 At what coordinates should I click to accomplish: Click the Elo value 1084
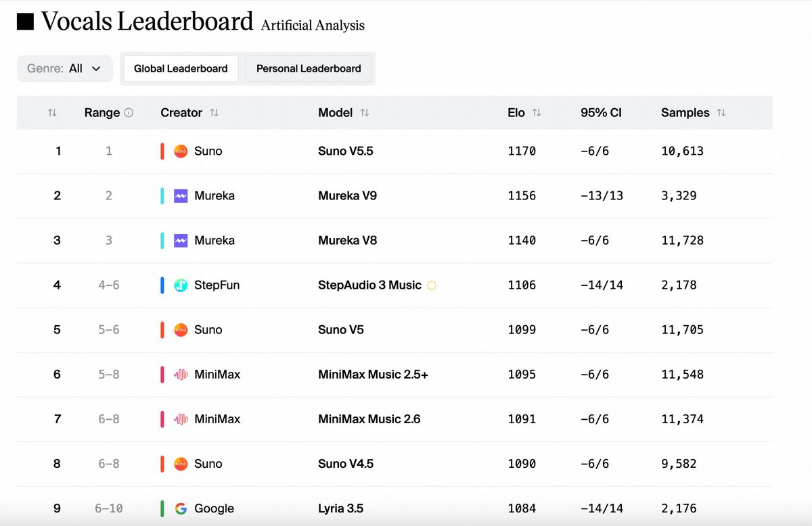(522, 508)
